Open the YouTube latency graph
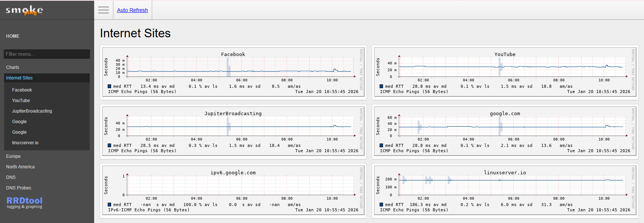644x223 pixels. coord(505,73)
